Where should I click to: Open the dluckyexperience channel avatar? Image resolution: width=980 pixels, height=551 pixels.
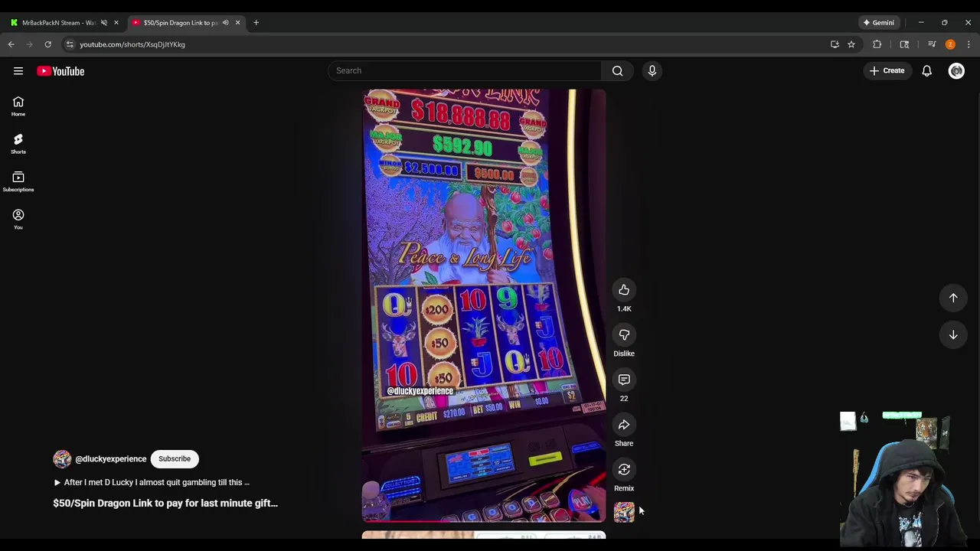[62, 459]
